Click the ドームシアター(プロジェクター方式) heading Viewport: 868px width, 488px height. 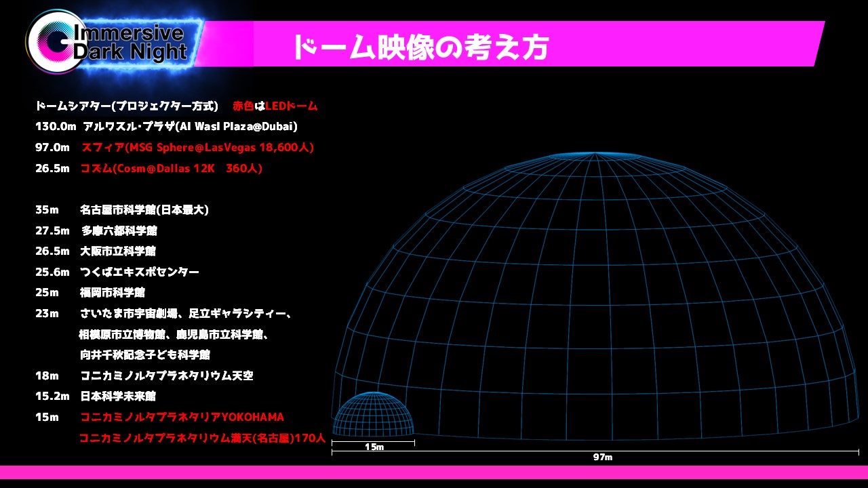(127, 106)
